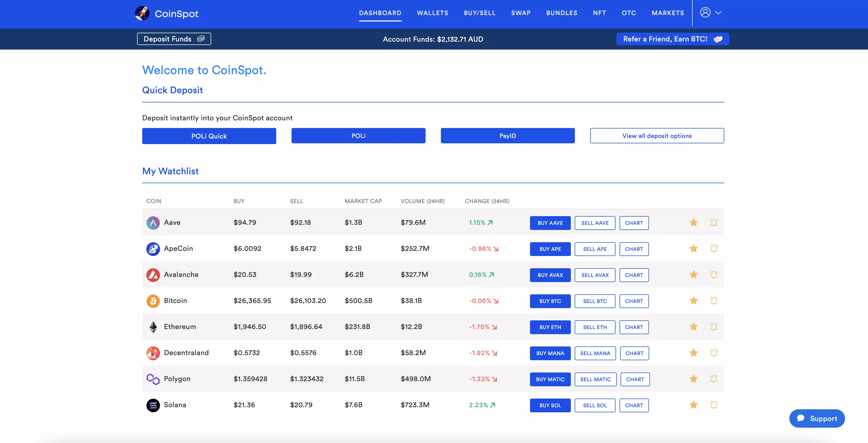This screenshot has height=443, width=868.
Task: Click the BUY MATIC button
Action: pyautogui.click(x=550, y=379)
